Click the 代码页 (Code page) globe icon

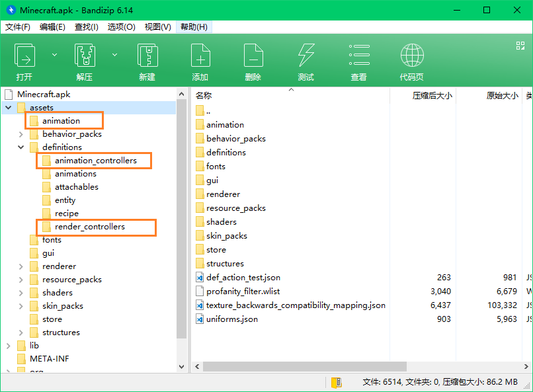pyautogui.click(x=412, y=56)
